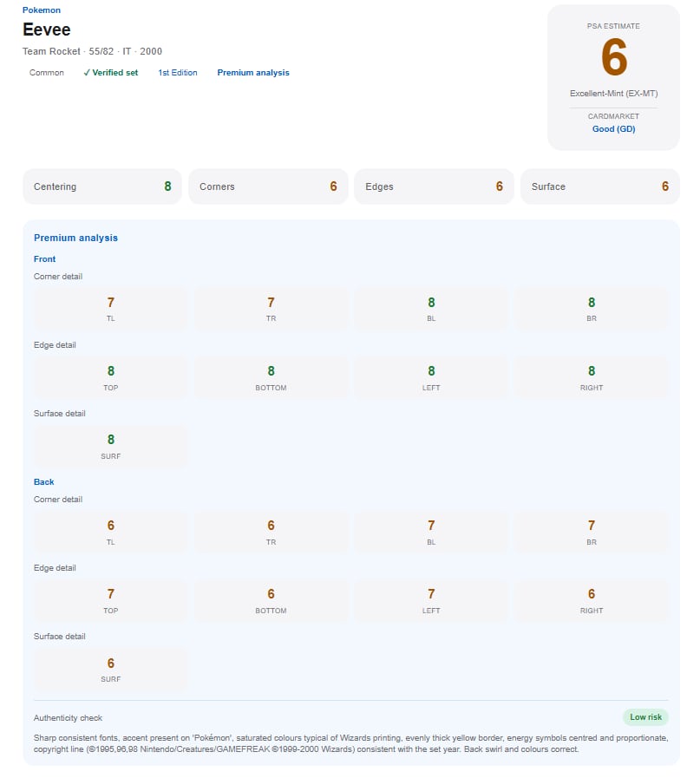Select the Eevee card title
This screenshot has width=700, height=778.
[x=47, y=29]
